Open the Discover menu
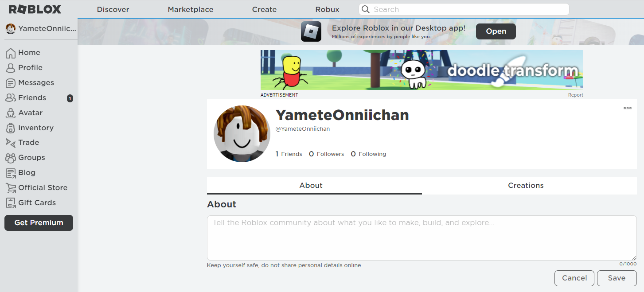Viewport: 644px width, 292px height. coord(113,9)
